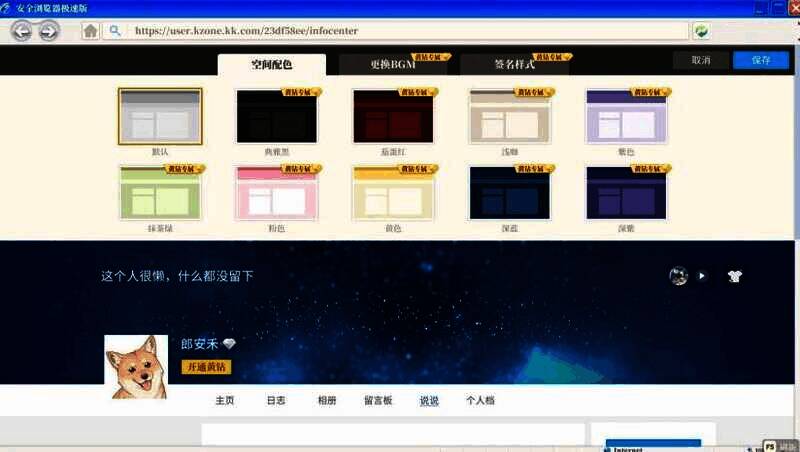Choose the 粉色 pink color theme

[276, 195]
